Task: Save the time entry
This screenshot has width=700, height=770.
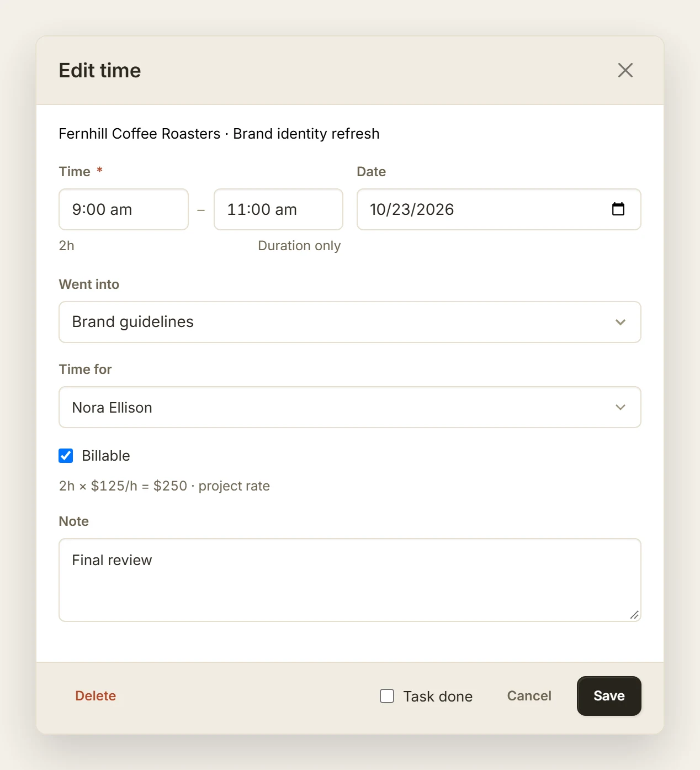Action: click(609, 696)
